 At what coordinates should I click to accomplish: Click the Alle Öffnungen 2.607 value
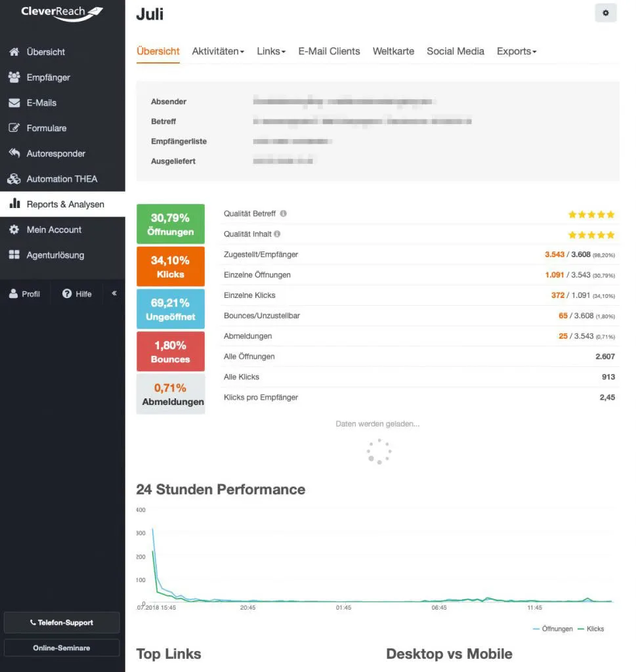pos(604,356)
